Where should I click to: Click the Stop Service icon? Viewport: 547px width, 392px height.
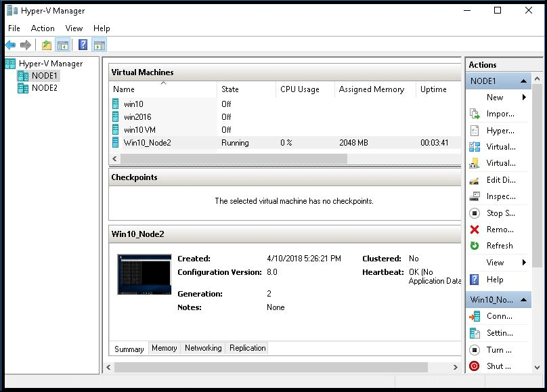pos(475,213)
